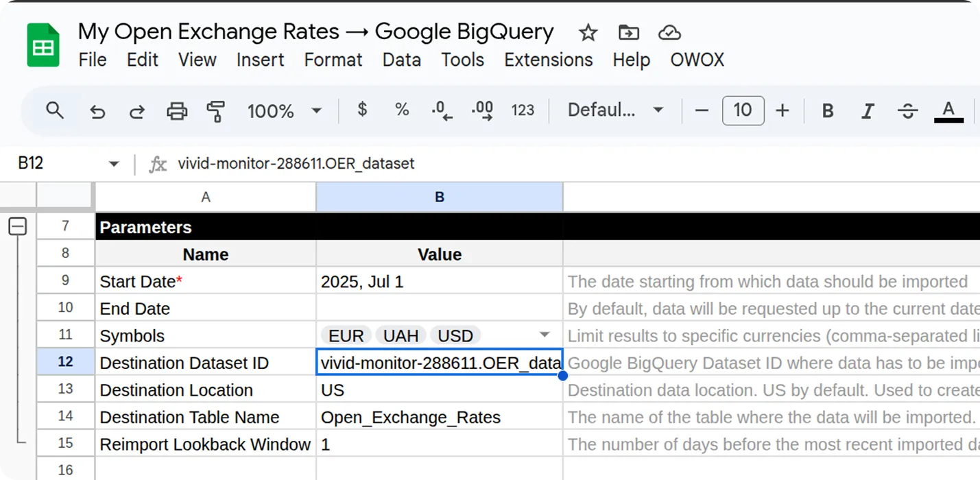The width and height of the screenshot is (980, 480).
Task: Toggle strikethrough formatting
Action: [907, 110]
